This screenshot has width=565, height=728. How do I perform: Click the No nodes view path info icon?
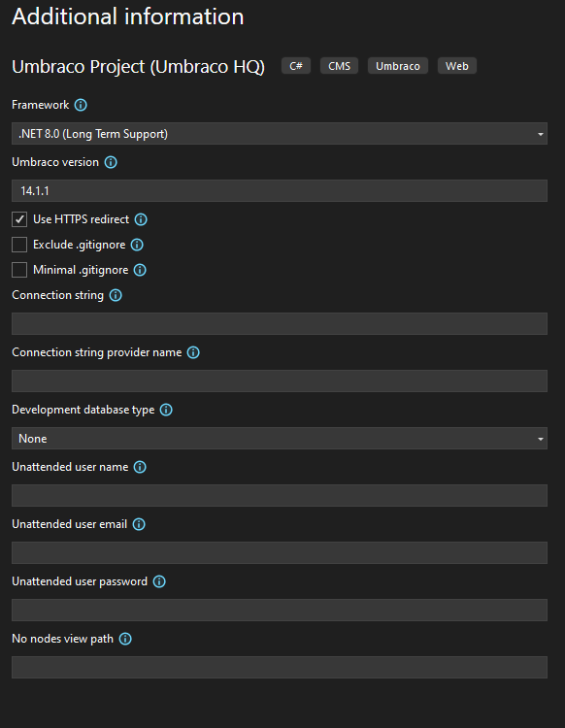click(125, 639)
